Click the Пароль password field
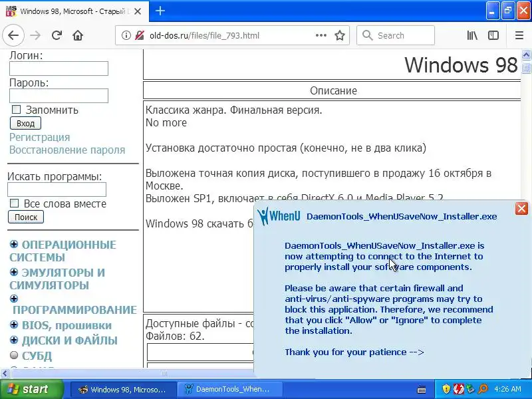Screen dimensions: 532x399 pyautogui.click(x=59, y=96)
